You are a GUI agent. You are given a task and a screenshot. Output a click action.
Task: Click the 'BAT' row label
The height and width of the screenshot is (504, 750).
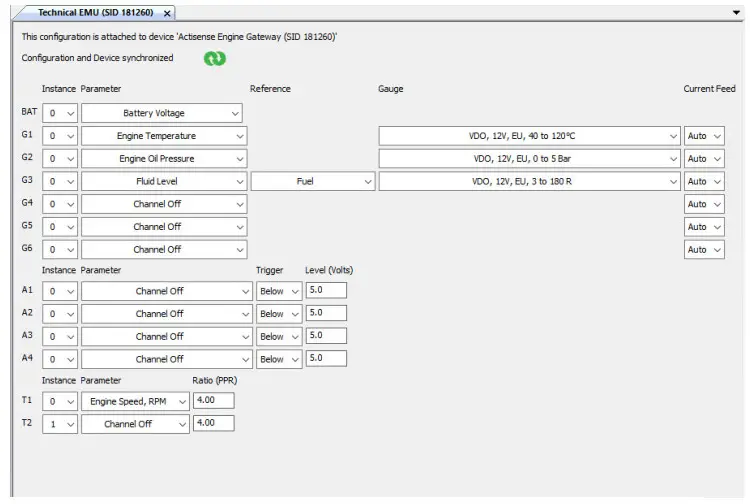pos(29,111)
